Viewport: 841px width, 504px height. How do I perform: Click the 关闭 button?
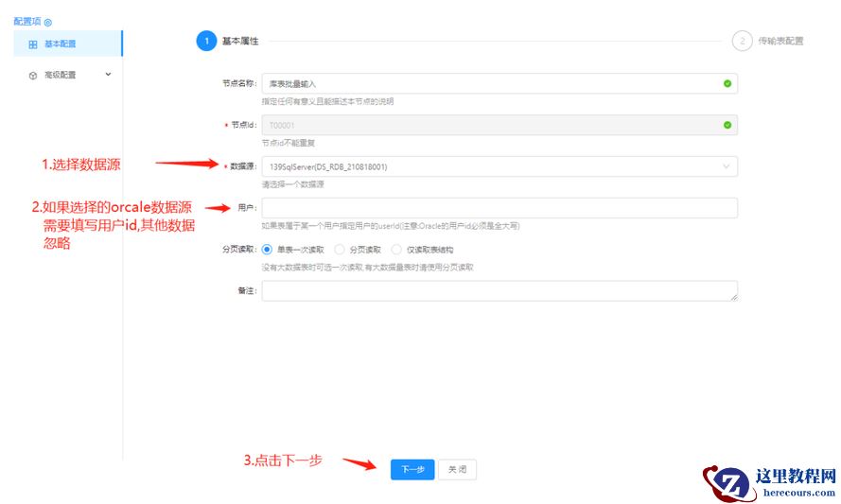(x=458, y=470)
